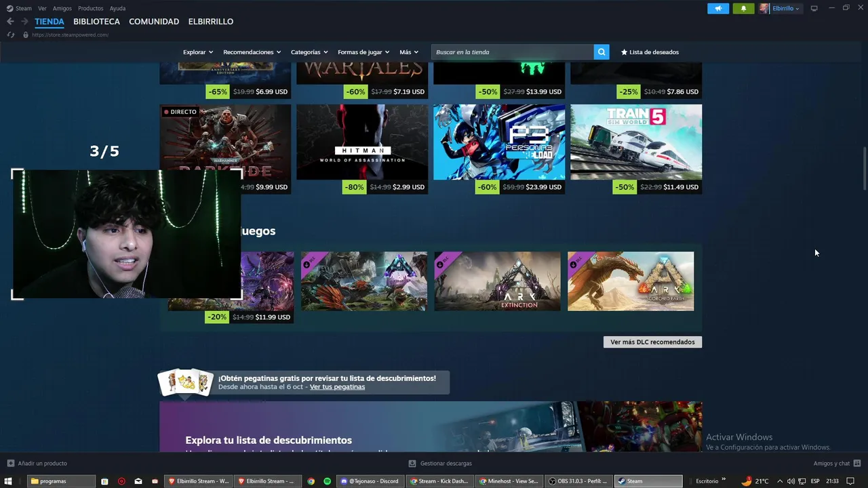Open the Windows Start menu
The width and height of the screenshot is (868, 488).
click(x=9, y=481)
